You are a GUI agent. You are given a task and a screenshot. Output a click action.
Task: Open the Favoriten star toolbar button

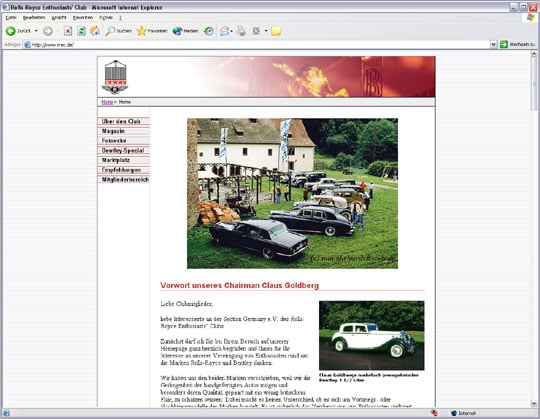(x=152, y=31)
